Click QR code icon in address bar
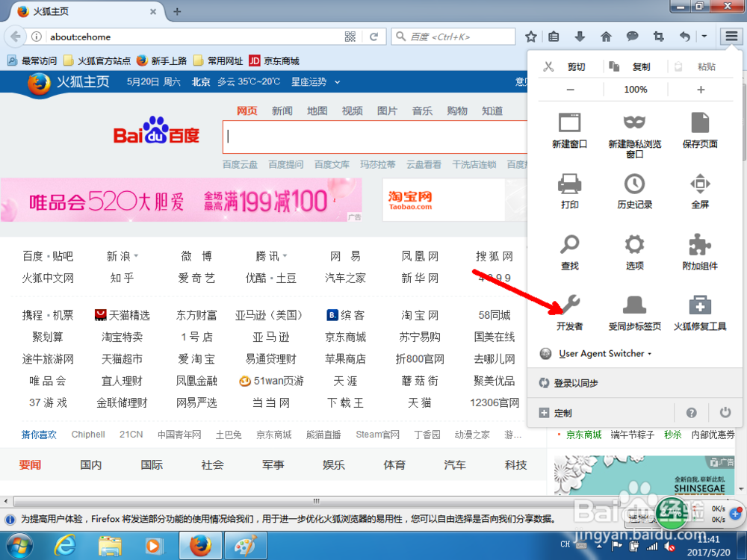Image resolution: width=747 pixels, height=560 pixels. coord(350,37)
